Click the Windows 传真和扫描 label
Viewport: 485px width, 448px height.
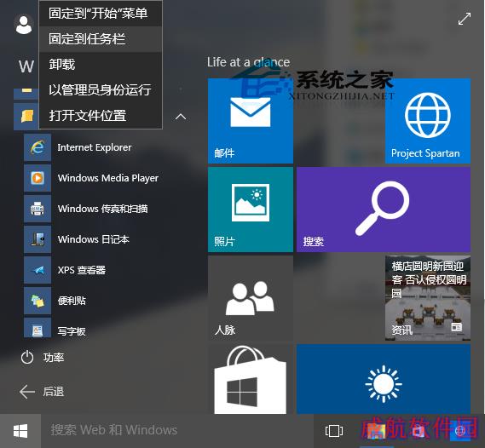(x=102, y=209)
